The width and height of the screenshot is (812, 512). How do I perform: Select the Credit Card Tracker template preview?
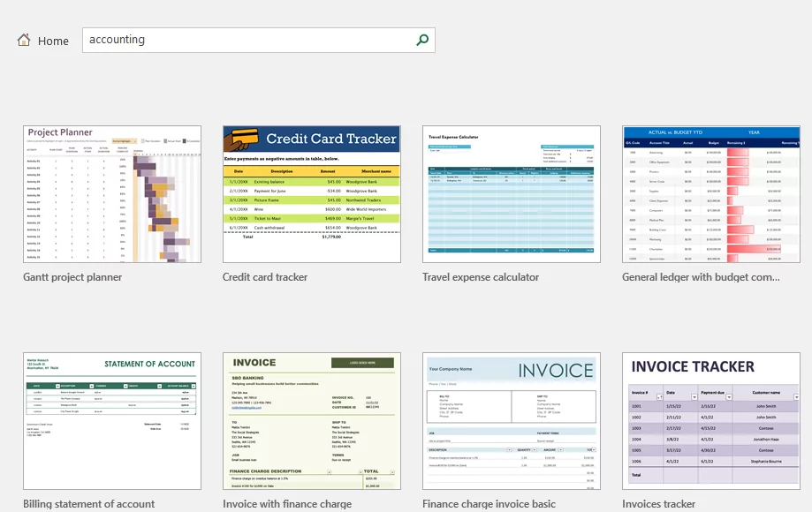click(312, 194)
